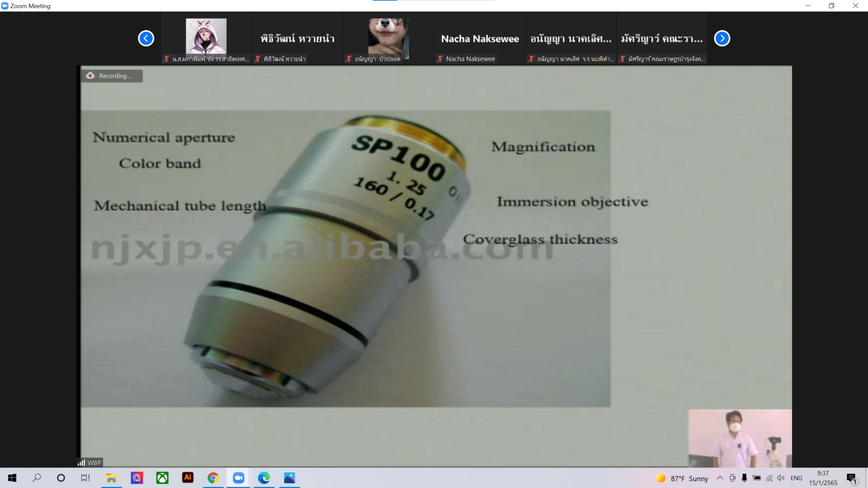Select Nacha Naksewee participant tile

pyautogui.click(x=480, y=39)
